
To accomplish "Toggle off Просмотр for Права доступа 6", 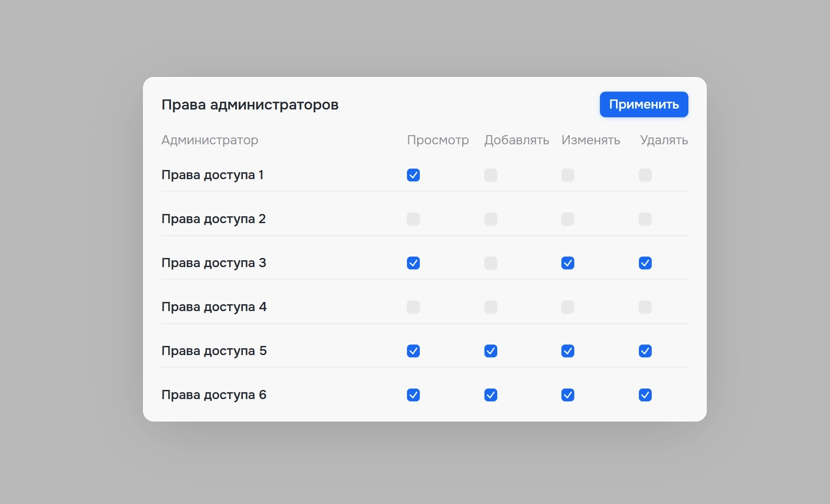I will pyautogui.click(x=413, y=395).
